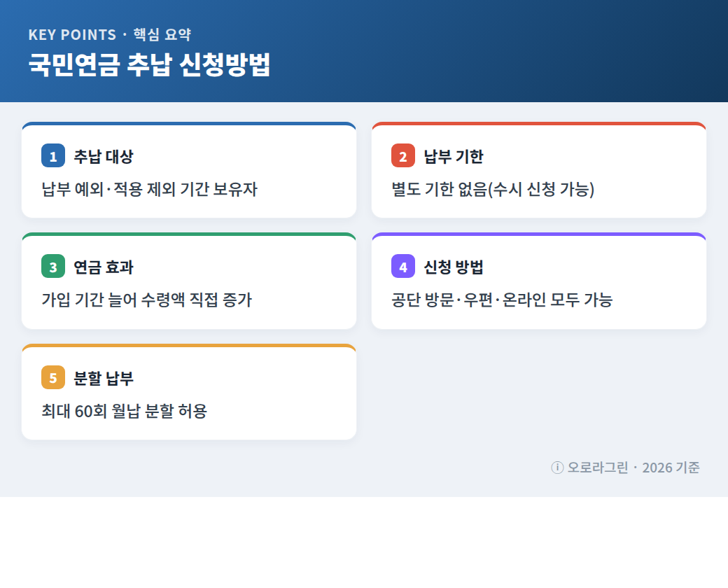Screen dimensions: 728x588
Task: Click the main title 국민연금 추납 신청방법
Action: point(149,64)
